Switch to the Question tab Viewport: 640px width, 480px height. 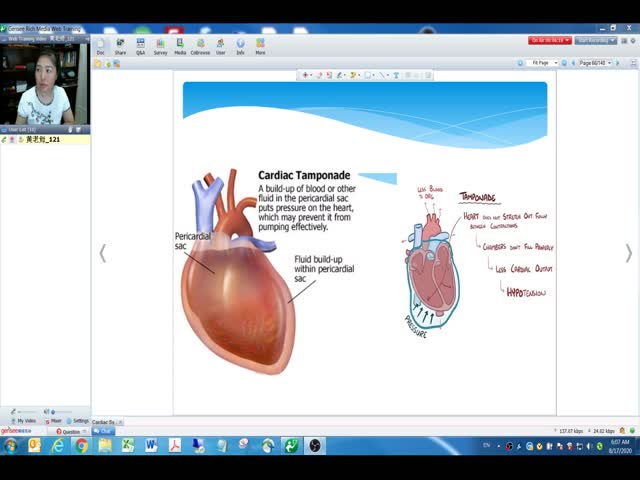(68, 431)
